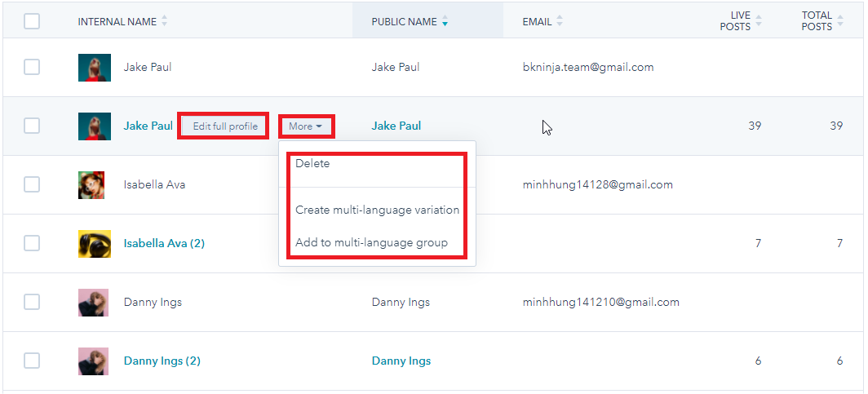This screenshot has height=394, width=868.
Task: Click Isabella Ava (2) headphones avatar
Action: [x=94, y=243]
